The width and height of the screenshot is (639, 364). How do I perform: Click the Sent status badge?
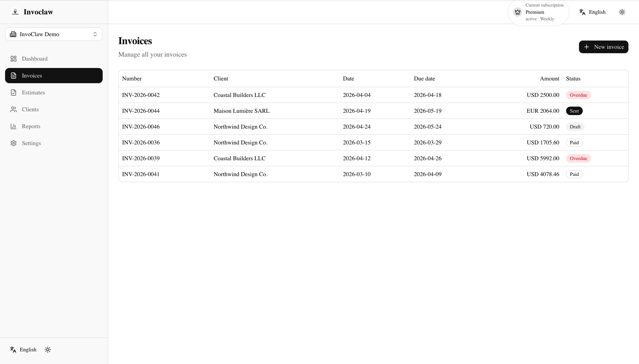574,111
